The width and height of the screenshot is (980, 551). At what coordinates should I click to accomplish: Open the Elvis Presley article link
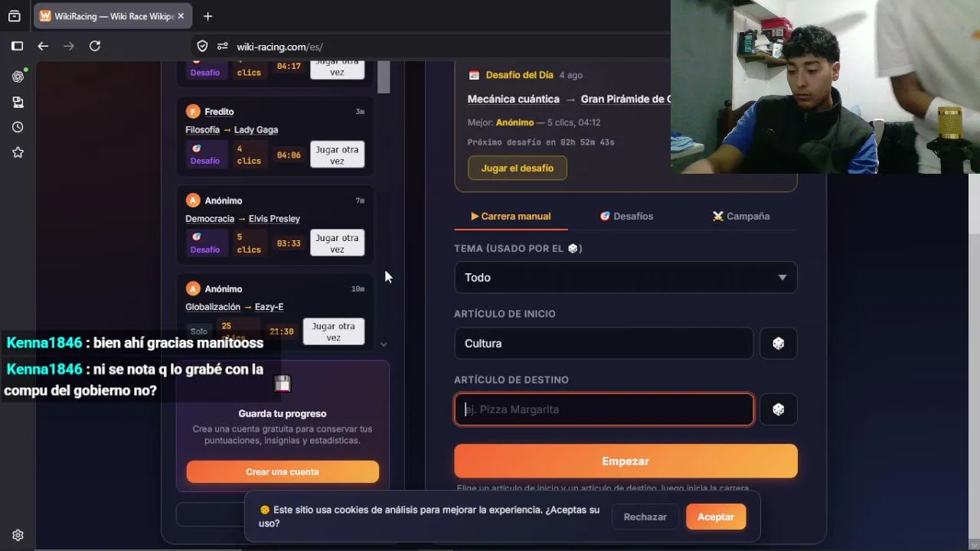274,219
